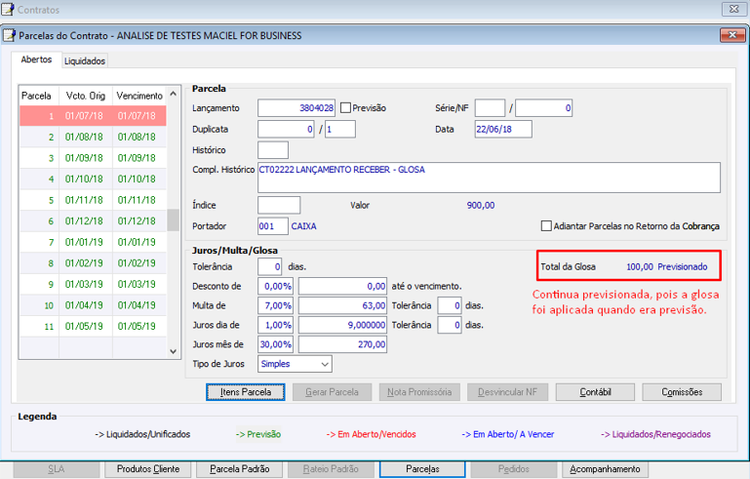Image resolution: width=750 pixels, height=479 pixels.
Task: Select parcela 11 row dated 01/05/19
Action: point(93,326)
